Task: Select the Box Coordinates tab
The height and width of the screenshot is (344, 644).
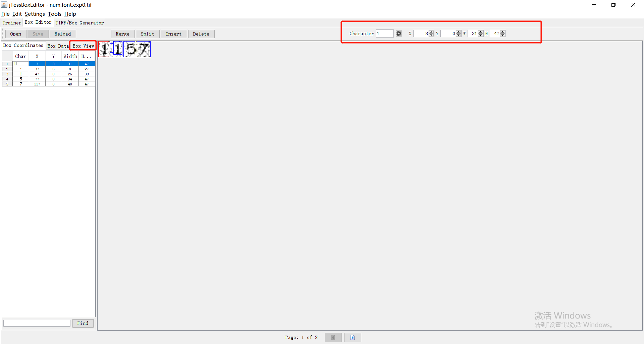Action: 23,45
